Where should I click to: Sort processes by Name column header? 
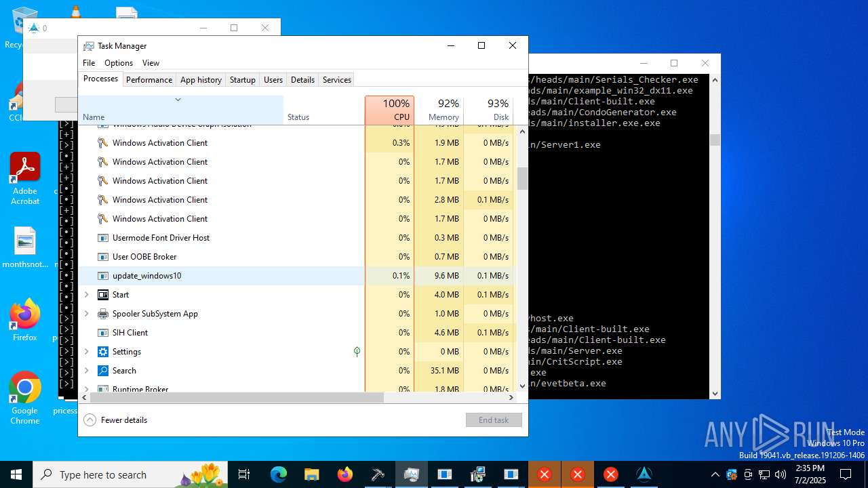181,110
